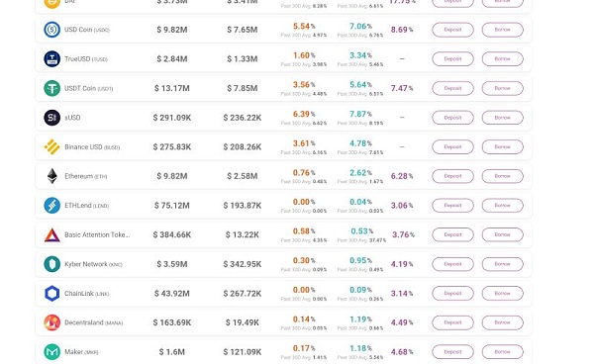Click Deposit for Ethereum row

tap(452, 176)
